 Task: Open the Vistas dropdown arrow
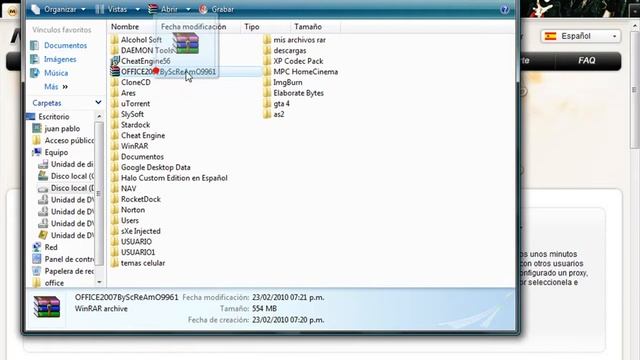click(x=138, y=9)
